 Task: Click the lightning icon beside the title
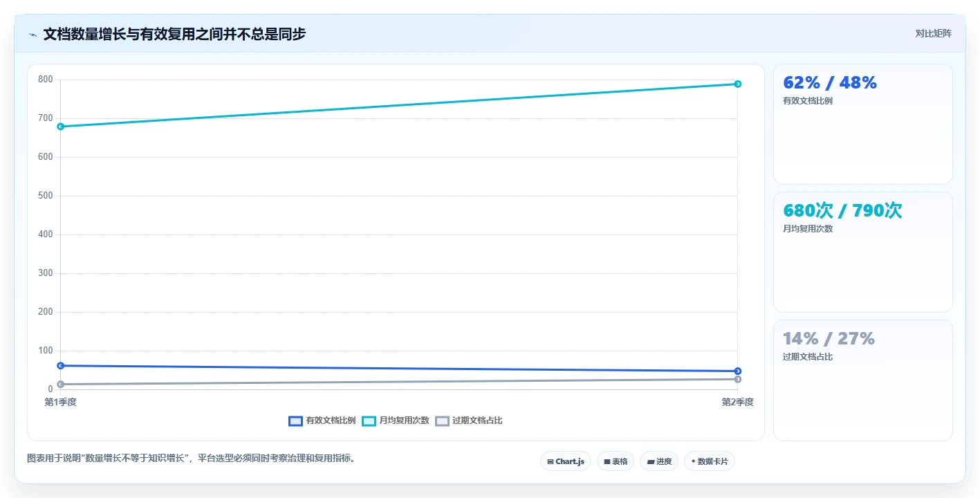coord(33,35)
